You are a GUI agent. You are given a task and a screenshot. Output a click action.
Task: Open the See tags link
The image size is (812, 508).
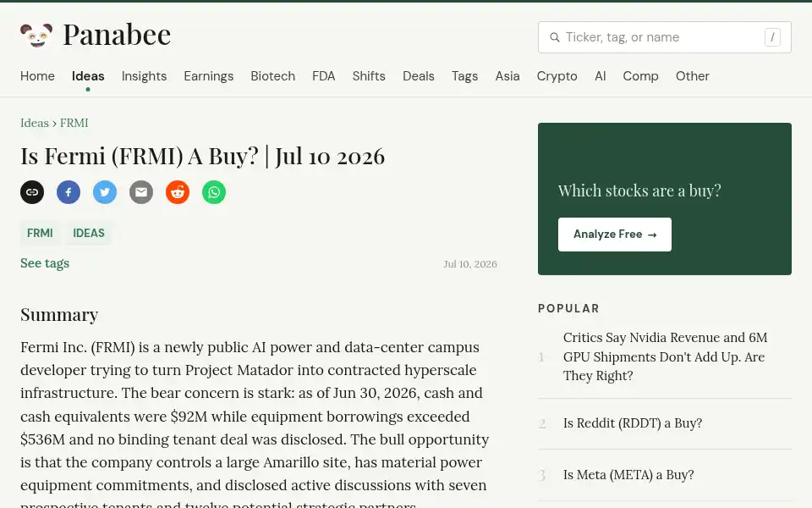45,263
